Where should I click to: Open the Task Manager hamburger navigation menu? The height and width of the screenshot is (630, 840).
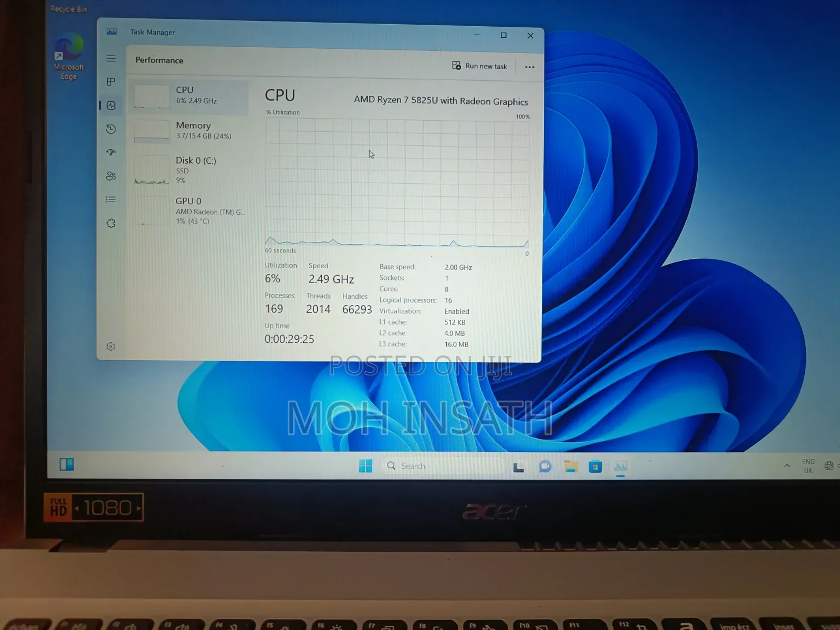tap(111, 58)
